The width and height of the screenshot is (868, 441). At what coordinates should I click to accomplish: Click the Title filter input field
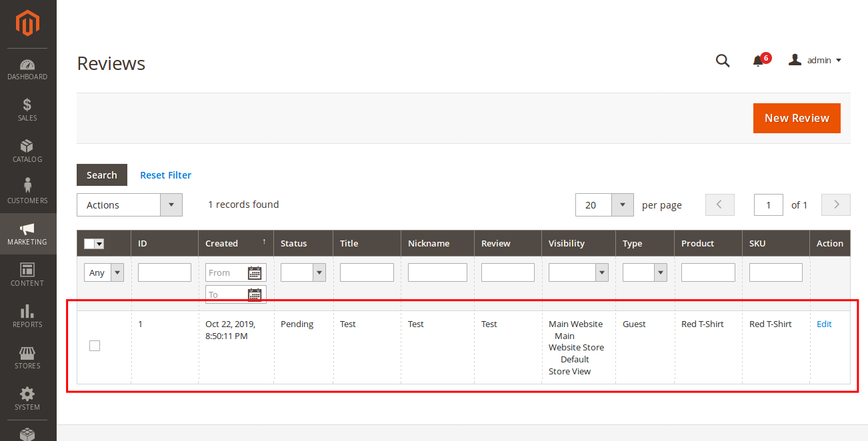(367, 272)
